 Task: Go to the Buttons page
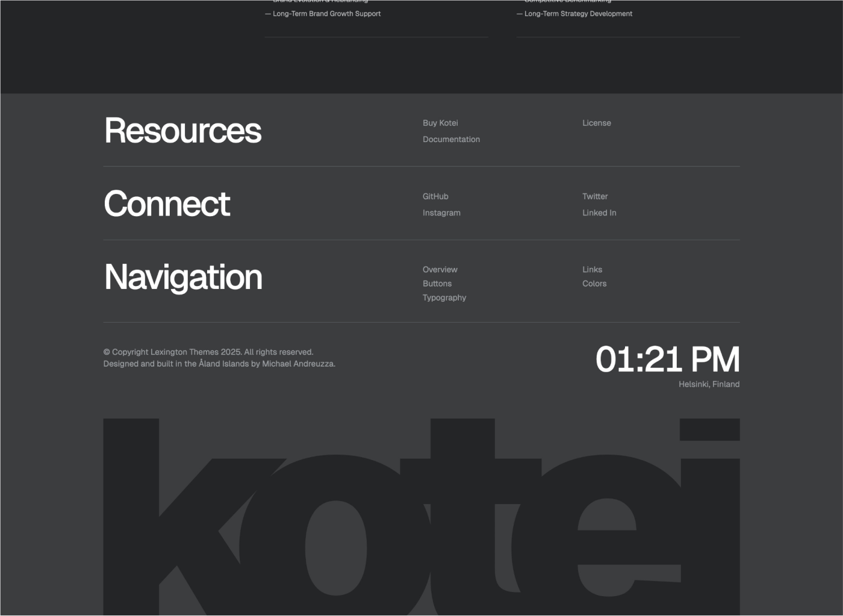click(x=437, y=284)
